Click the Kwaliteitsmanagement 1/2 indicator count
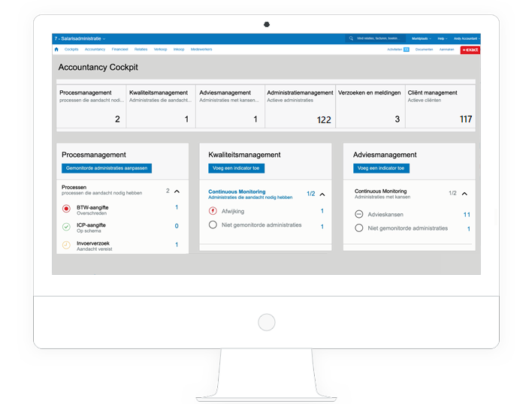 (x=311, y=194)
